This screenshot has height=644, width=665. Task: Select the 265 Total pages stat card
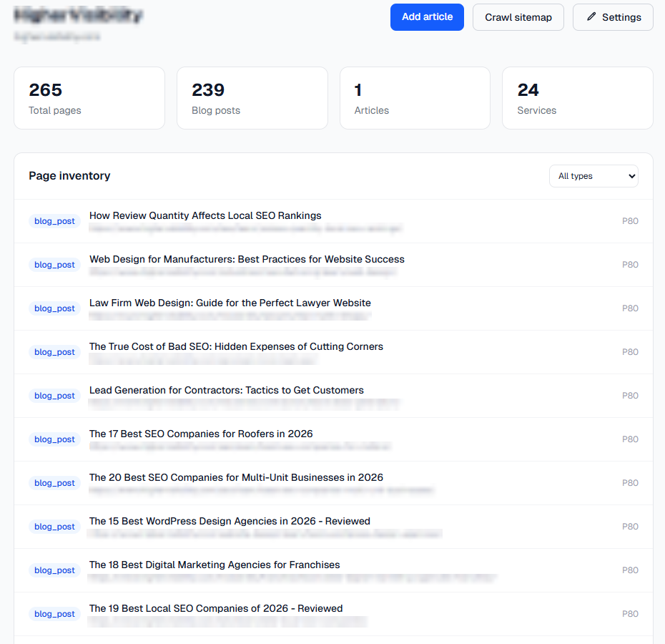(89, 97)
